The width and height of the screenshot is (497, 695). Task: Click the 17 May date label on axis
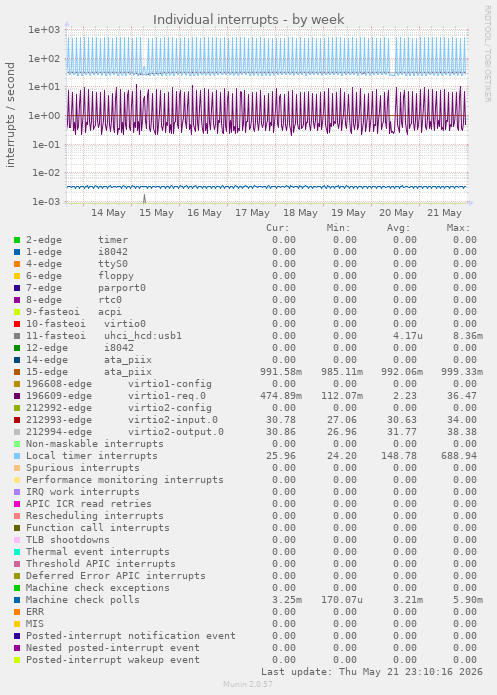[x=252, y=213]
